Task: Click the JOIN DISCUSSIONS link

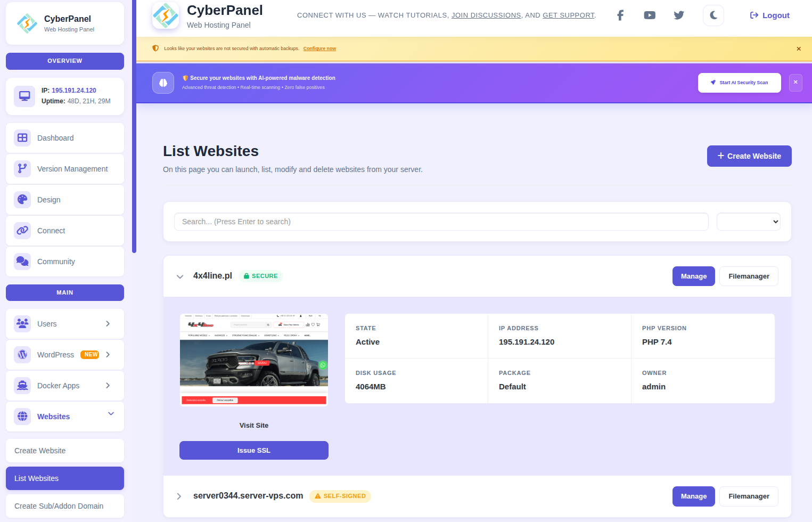Action: 486,15
